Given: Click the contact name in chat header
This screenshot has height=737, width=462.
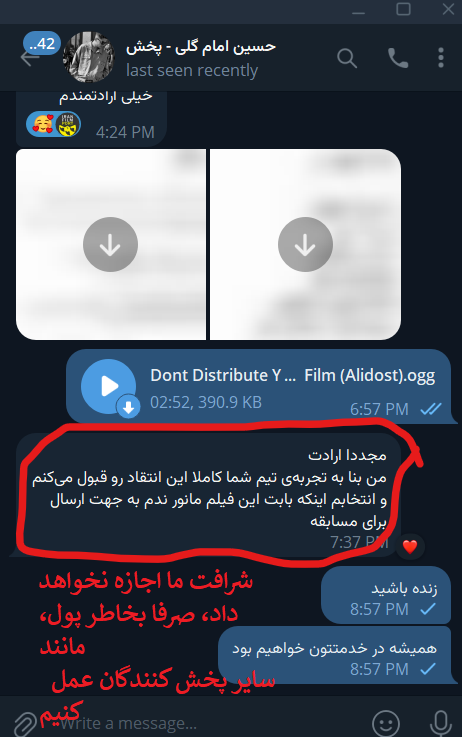Looking at the screenshot, I should pos(201,47).
